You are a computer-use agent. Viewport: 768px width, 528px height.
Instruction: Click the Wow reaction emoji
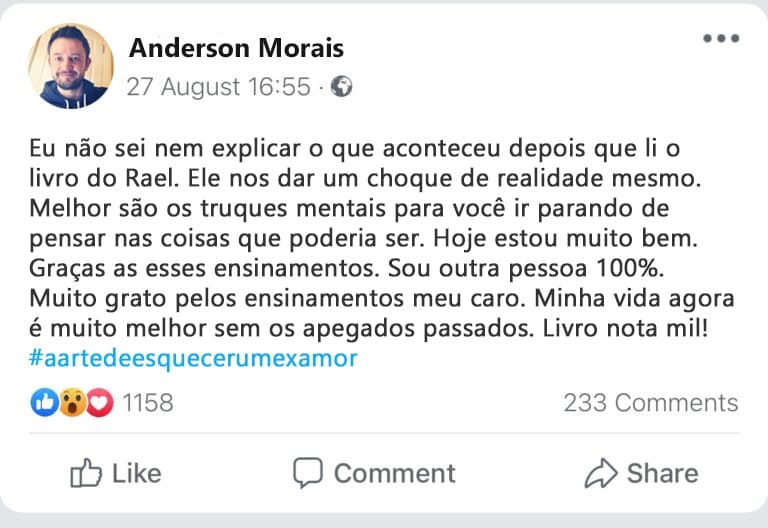[70, 403]
